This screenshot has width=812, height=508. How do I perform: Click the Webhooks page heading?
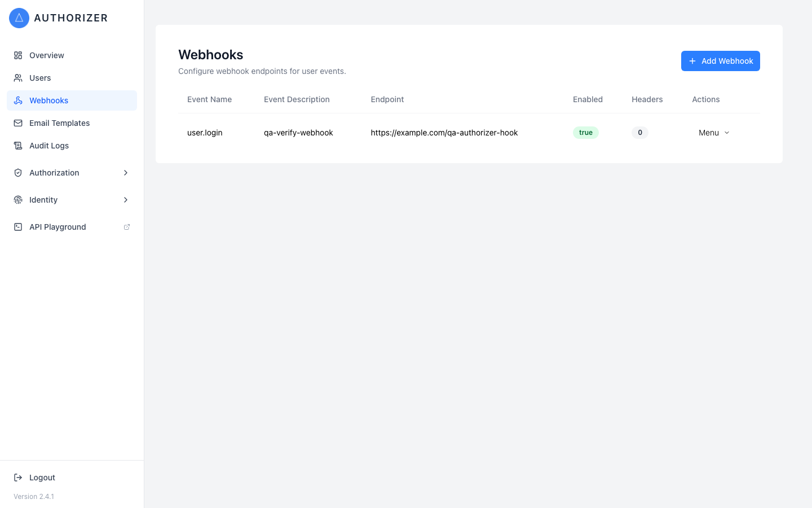coord(211,55)
